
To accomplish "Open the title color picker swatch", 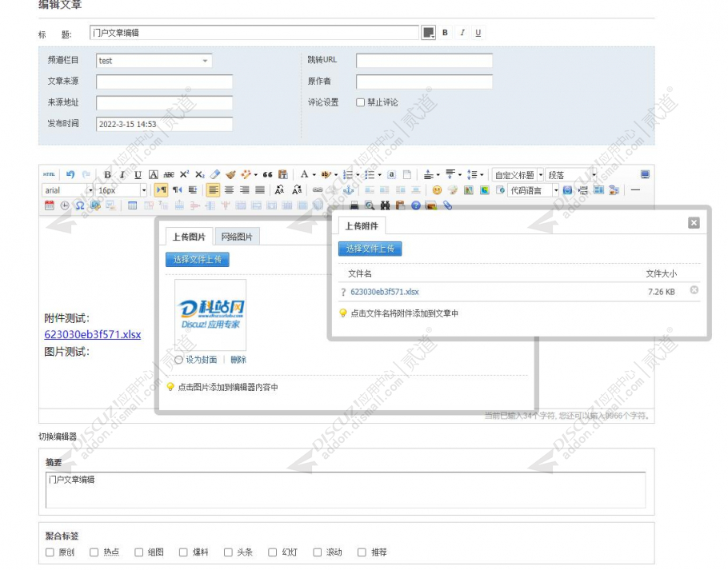I will (x=428, y=33).
